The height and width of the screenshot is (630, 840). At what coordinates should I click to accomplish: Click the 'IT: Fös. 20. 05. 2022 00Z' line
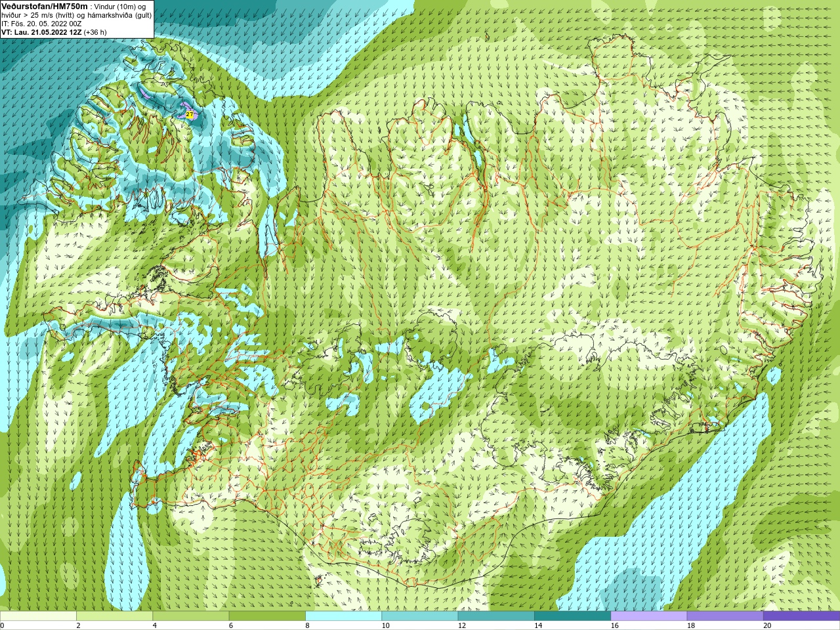(41, 24)
